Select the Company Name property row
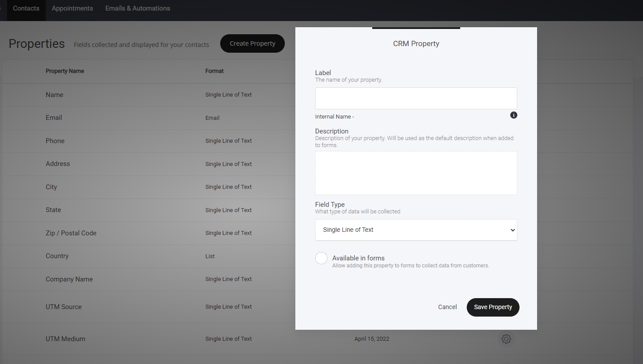This screenshot has height=364, width=643. [69, 279]
